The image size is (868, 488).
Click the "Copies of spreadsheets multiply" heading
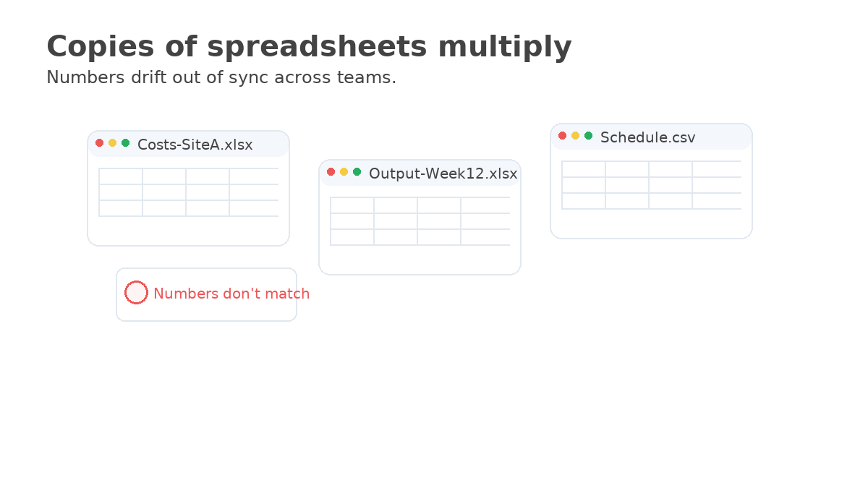coord(309,47)
